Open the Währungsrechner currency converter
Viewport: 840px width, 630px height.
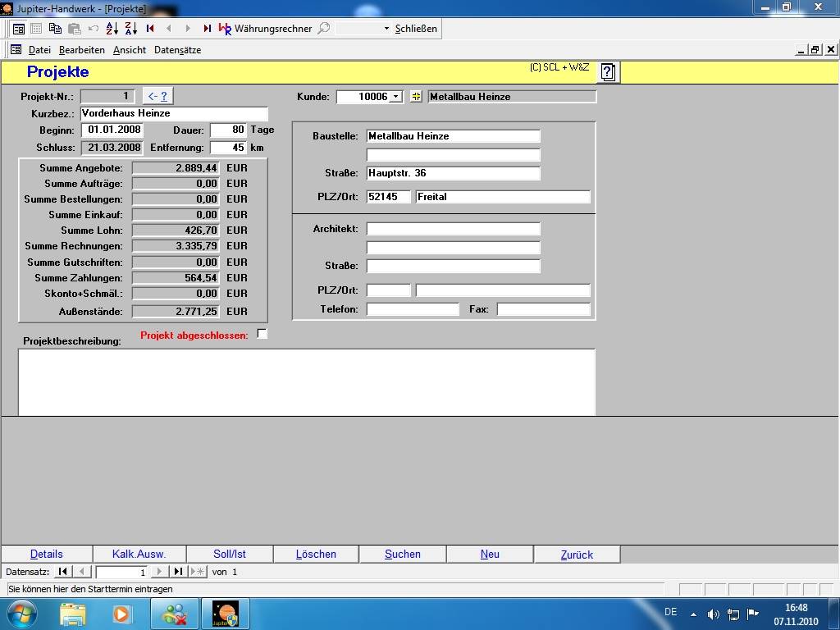click(265, 28)
